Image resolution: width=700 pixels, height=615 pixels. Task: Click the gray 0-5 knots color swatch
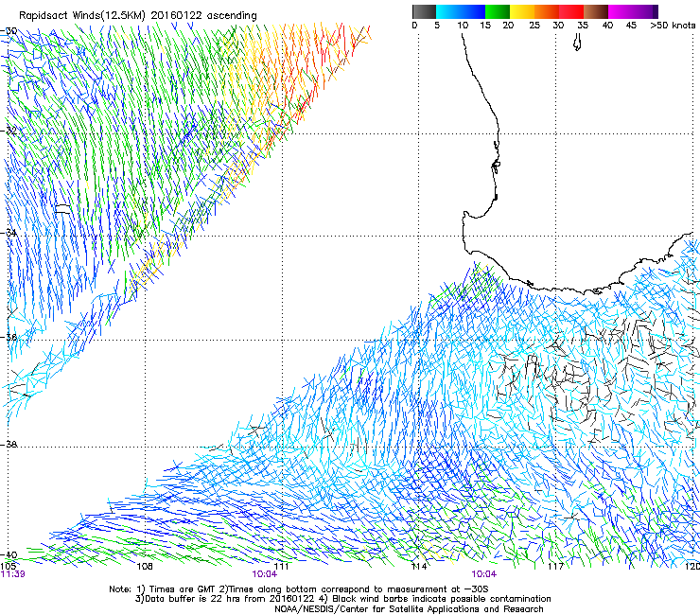424,11
